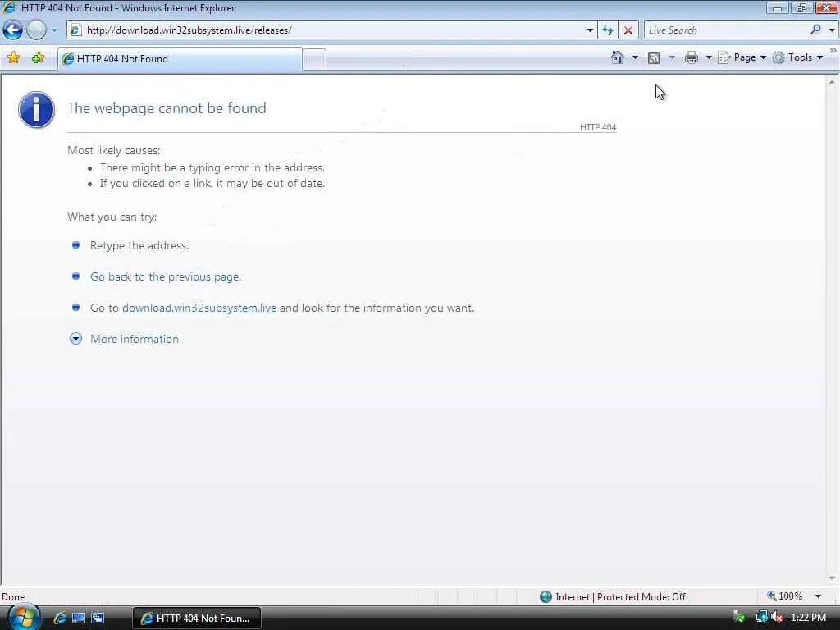Open the Tools menu
Image resolution: width=840 pixels, height=630 pixels.
pyautogui.click(x=797, y=57)
